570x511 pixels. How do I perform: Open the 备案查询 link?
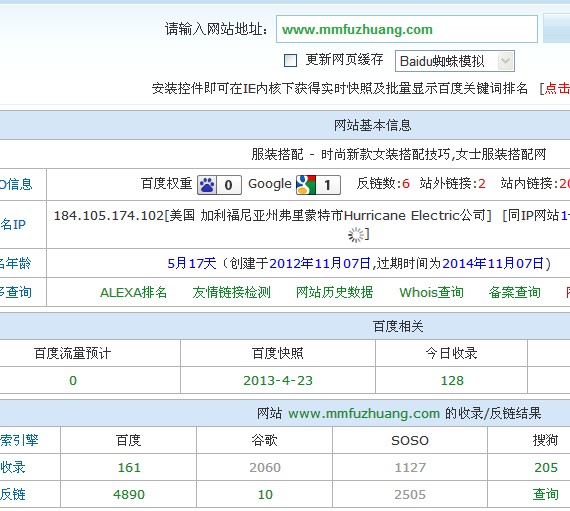pyautogui.click(x=514, y=292)
